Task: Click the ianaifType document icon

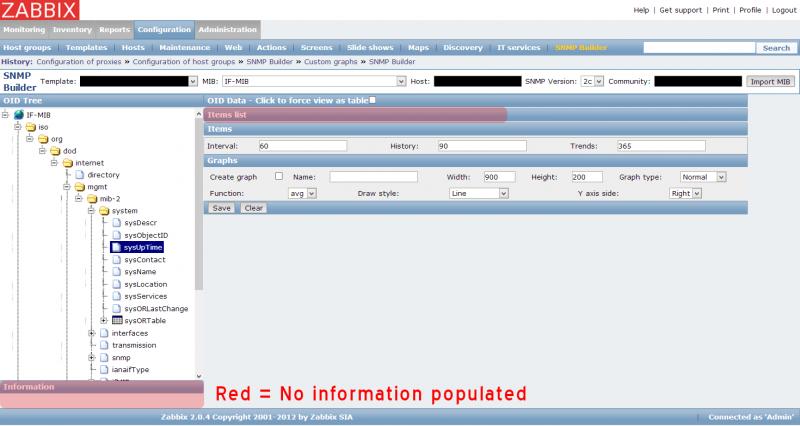Action: [104, 370]
